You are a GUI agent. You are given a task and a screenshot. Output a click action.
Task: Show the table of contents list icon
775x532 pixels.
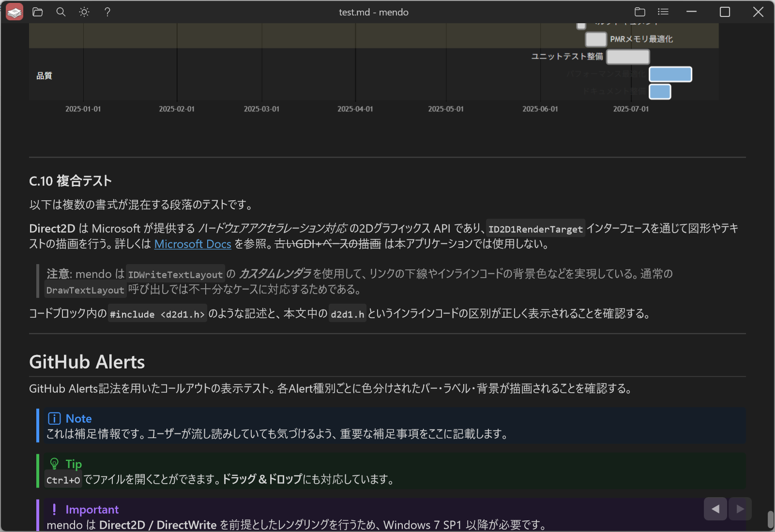pos(663,12)
